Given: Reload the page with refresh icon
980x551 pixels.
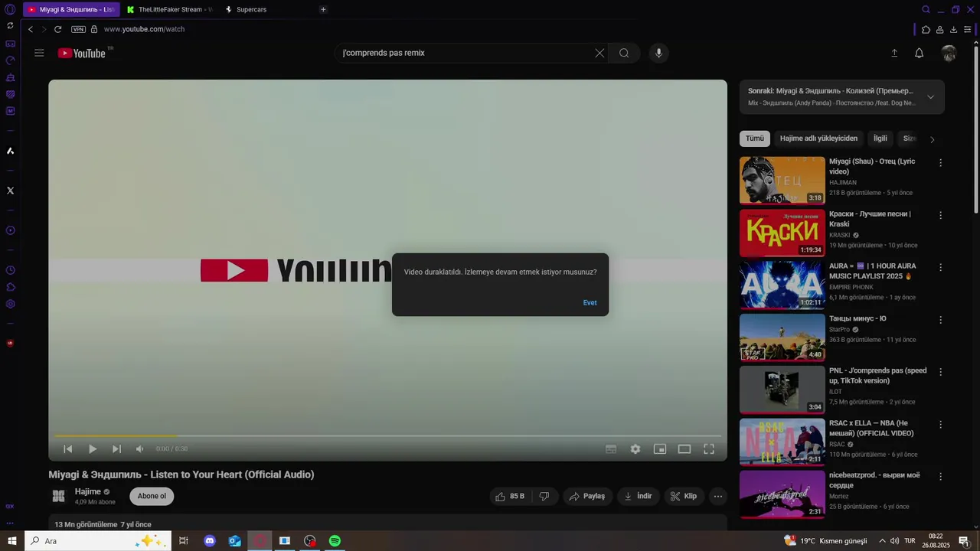Looking at the screenshot, I should coord(57,29).
